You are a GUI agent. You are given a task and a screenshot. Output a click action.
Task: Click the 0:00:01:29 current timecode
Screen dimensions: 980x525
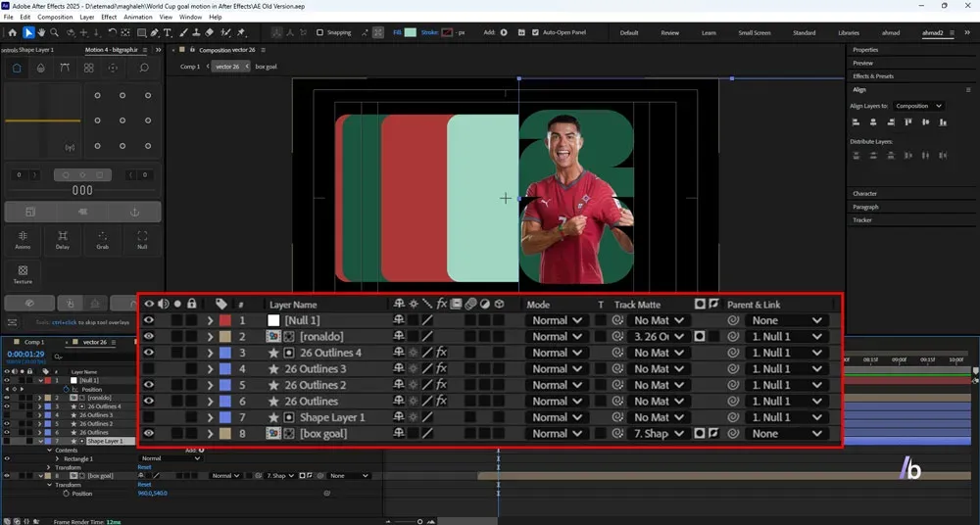click(x=25, y=355)
